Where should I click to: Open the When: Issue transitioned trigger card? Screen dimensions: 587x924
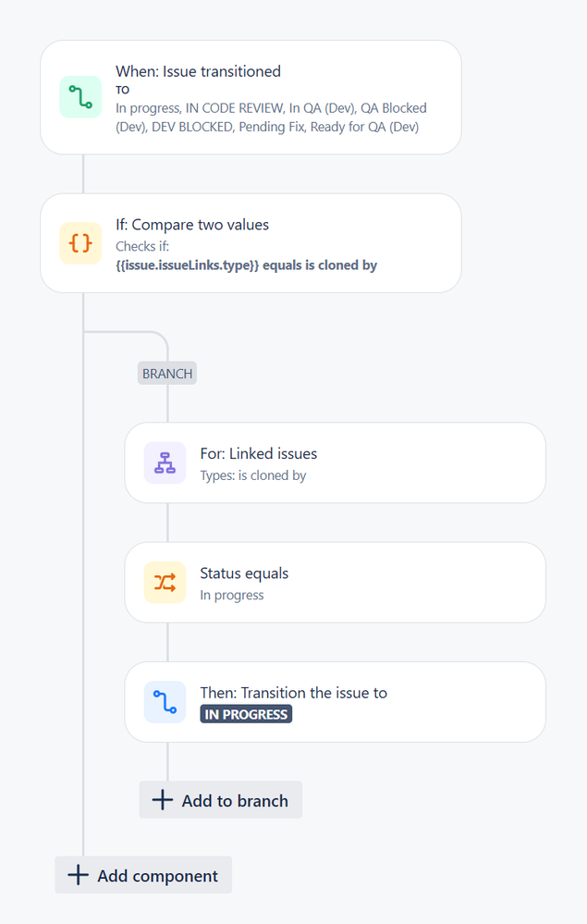(x=251, y=97)
